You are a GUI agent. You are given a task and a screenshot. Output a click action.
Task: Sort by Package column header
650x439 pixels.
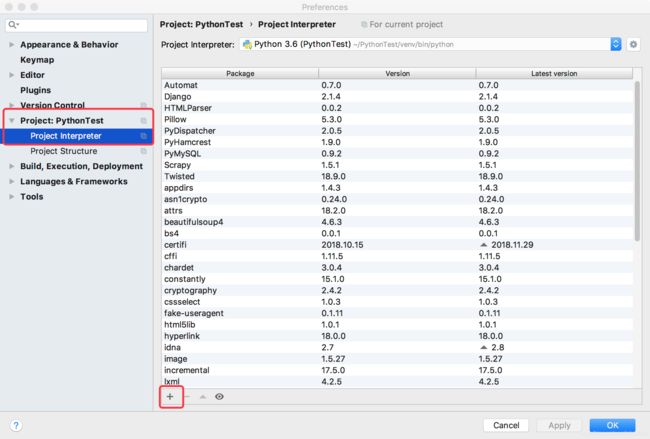(x=240, y=73)
